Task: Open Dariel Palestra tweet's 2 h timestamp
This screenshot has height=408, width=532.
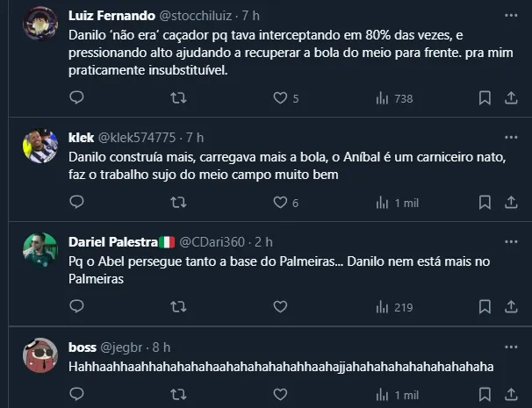Action: click(262, 241)
